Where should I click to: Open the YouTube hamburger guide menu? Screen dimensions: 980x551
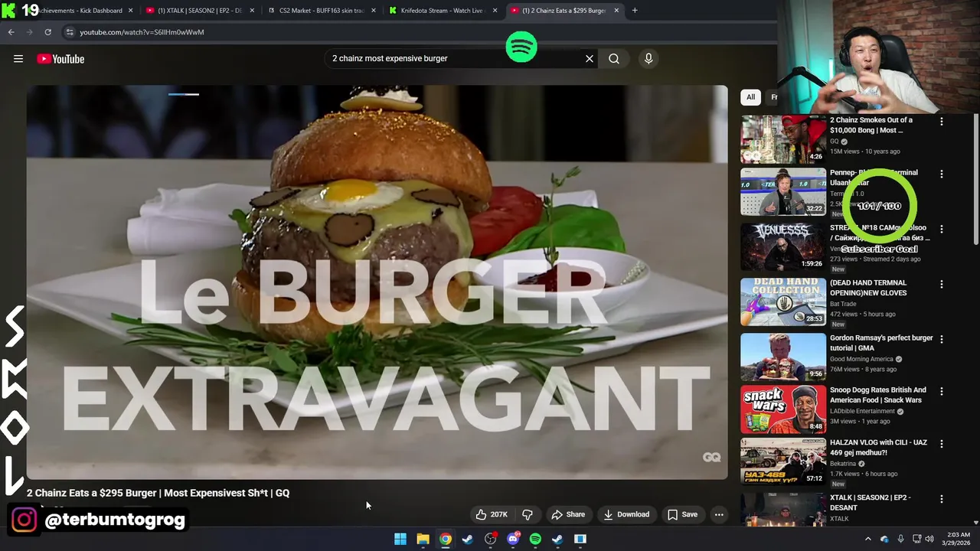tap(18, 59)
